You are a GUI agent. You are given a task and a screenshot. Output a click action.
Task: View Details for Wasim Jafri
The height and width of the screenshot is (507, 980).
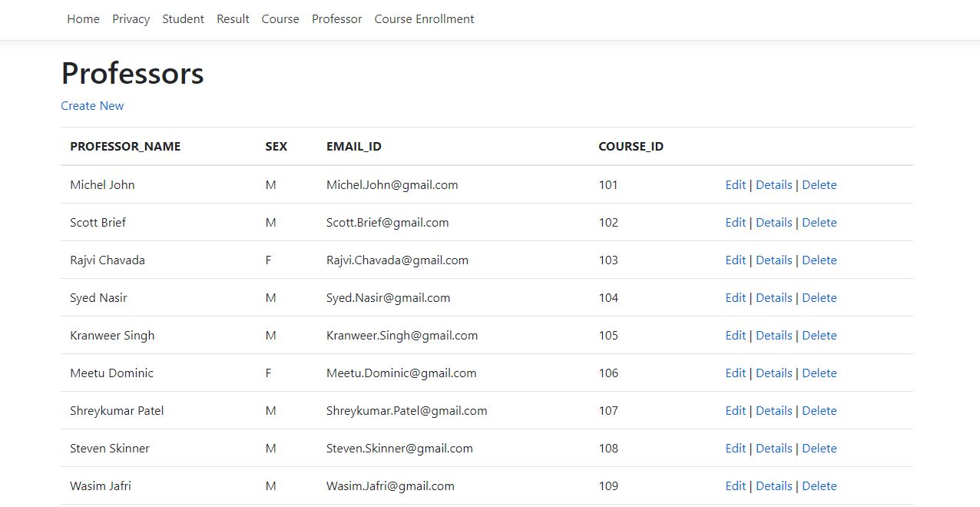pos(773,485)
